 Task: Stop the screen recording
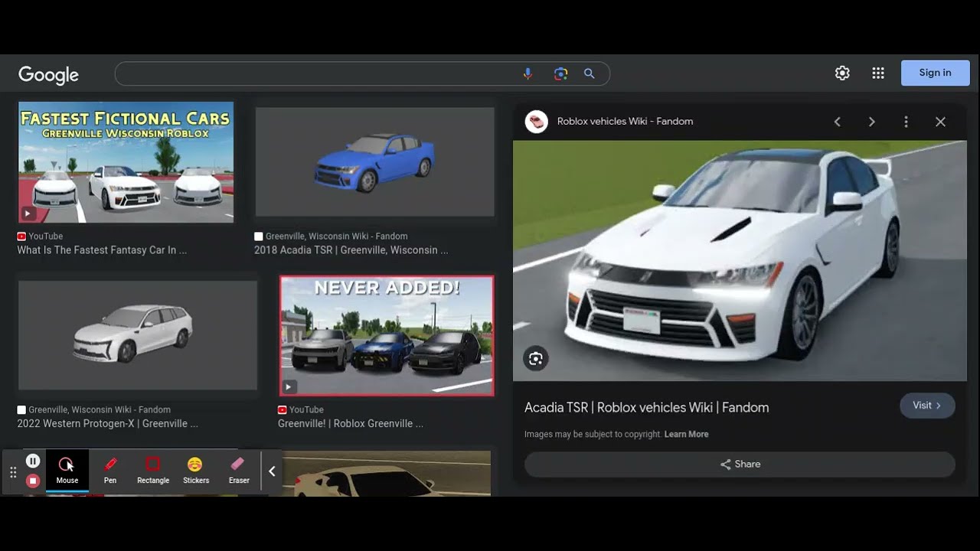pos(33,481)
